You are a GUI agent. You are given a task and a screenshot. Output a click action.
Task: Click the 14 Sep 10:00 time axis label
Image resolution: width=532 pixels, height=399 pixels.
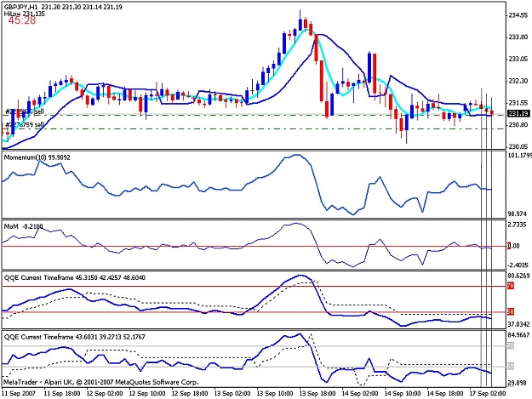[403, 393]
